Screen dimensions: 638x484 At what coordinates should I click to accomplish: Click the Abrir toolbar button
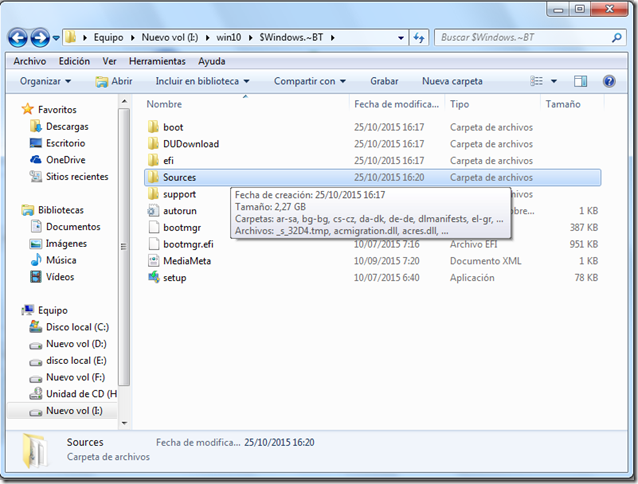(114, 81)
